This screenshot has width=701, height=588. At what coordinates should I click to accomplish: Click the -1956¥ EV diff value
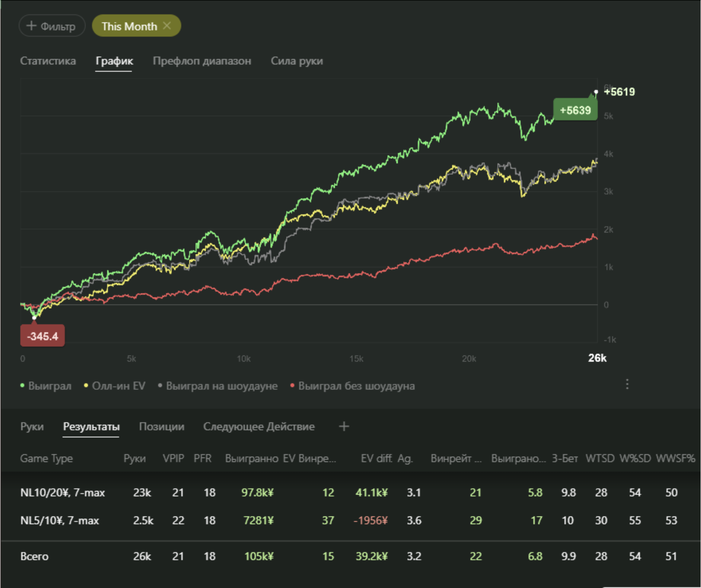click(370, 520)
